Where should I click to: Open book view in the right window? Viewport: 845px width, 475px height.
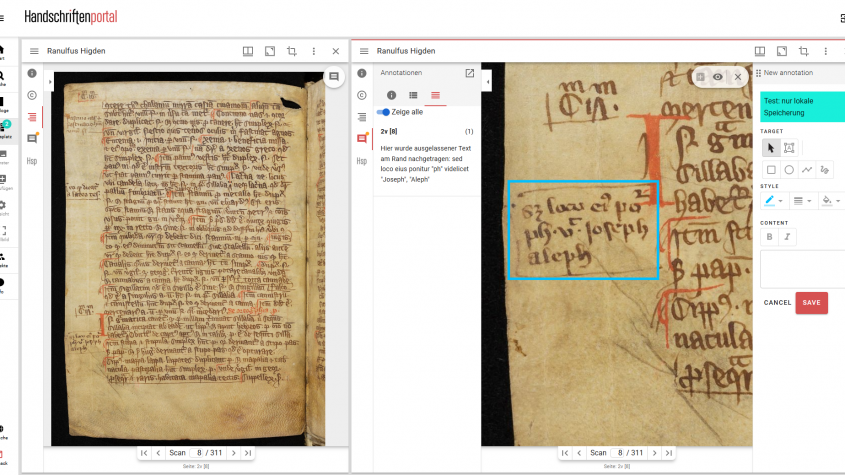coord(760,51)
